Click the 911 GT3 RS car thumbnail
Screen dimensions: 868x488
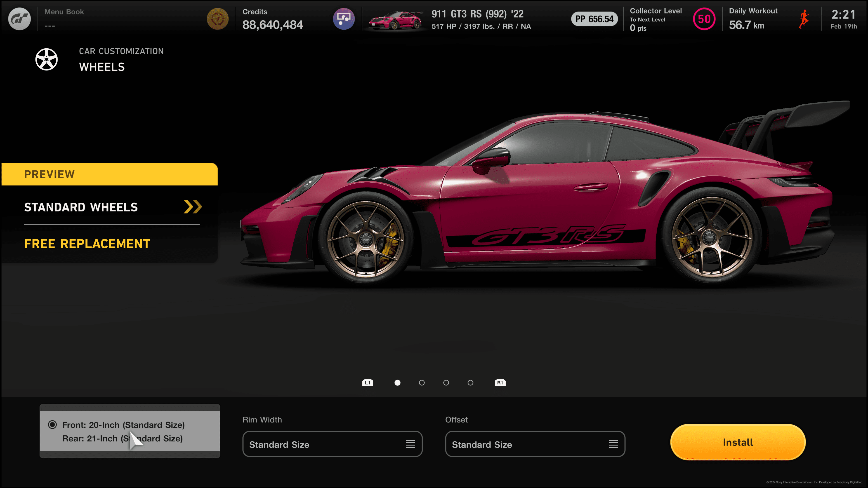(x=395, y=21)
